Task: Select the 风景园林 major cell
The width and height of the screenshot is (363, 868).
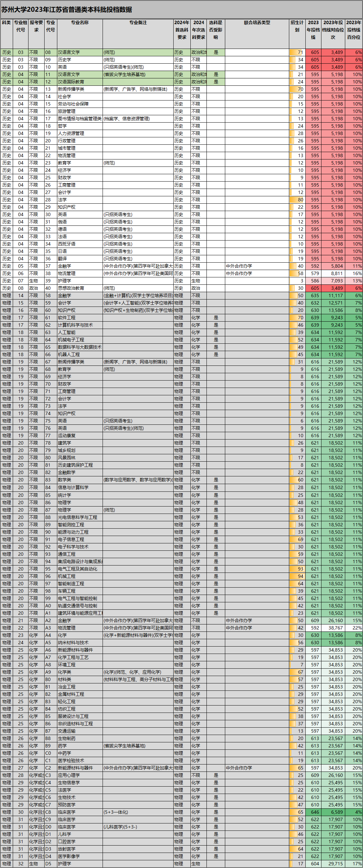Action: point(67,458)
